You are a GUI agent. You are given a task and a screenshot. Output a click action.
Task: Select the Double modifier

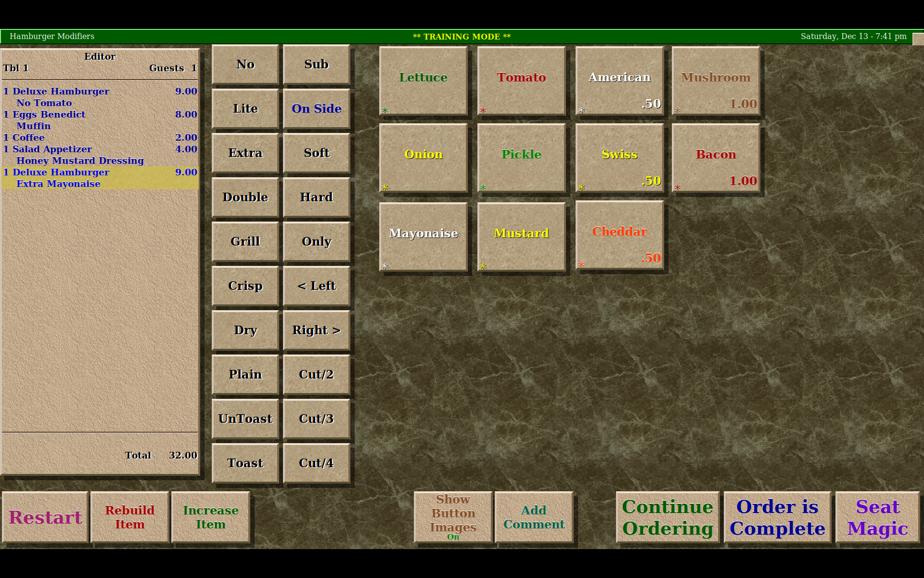(x=245, y=197)
